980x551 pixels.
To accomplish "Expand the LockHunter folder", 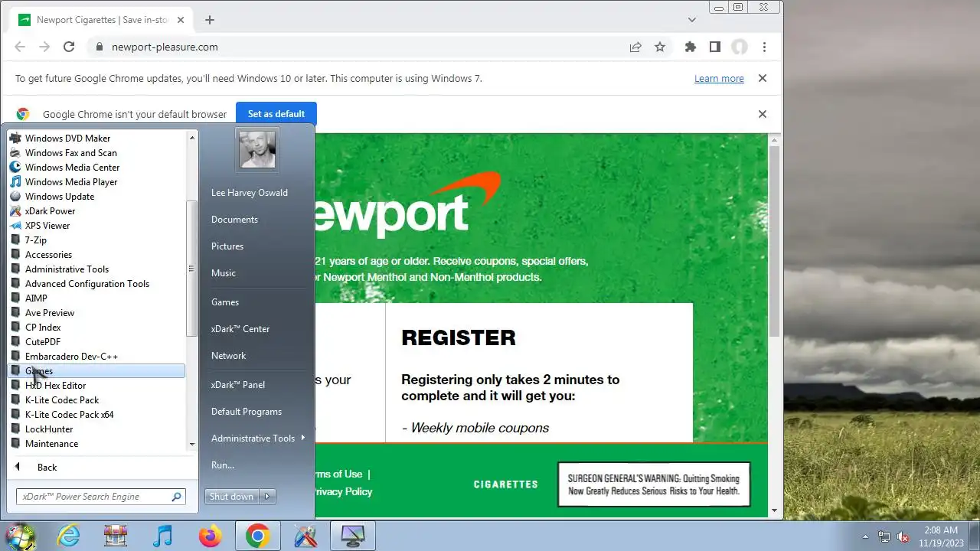I will [96, 429].
